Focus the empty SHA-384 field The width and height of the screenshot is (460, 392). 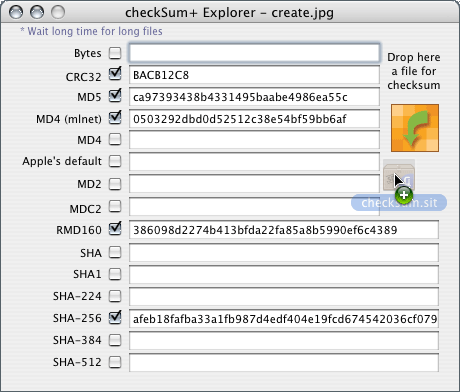tap(284, 341)
